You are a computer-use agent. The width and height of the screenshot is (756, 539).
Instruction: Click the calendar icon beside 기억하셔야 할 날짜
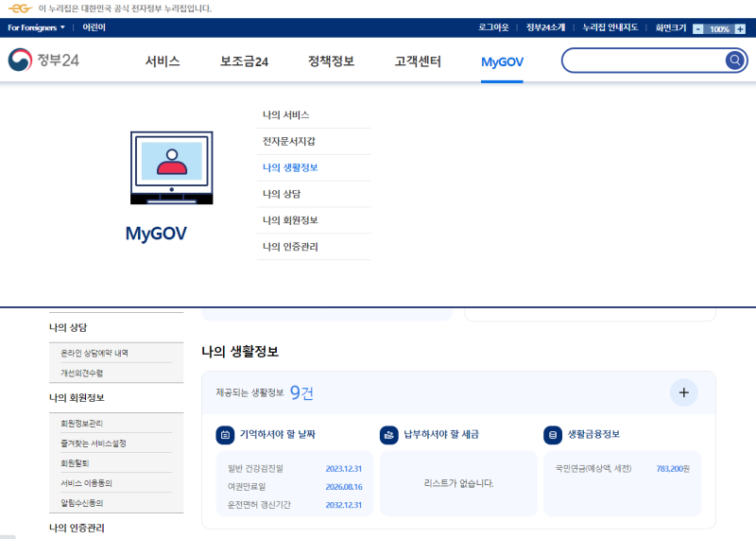pos(225,435)
